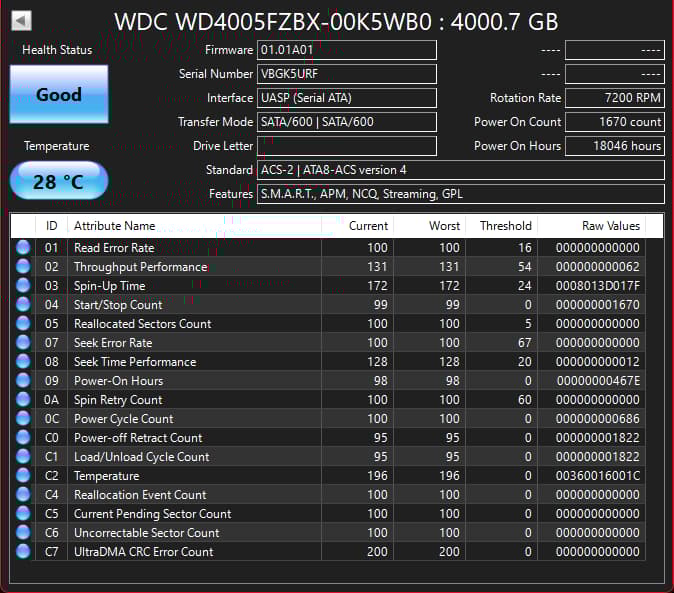Click the previous disk arrow button
Image resolution: width=674 pixels, height=593 pixels.
(x=21, y=20)
